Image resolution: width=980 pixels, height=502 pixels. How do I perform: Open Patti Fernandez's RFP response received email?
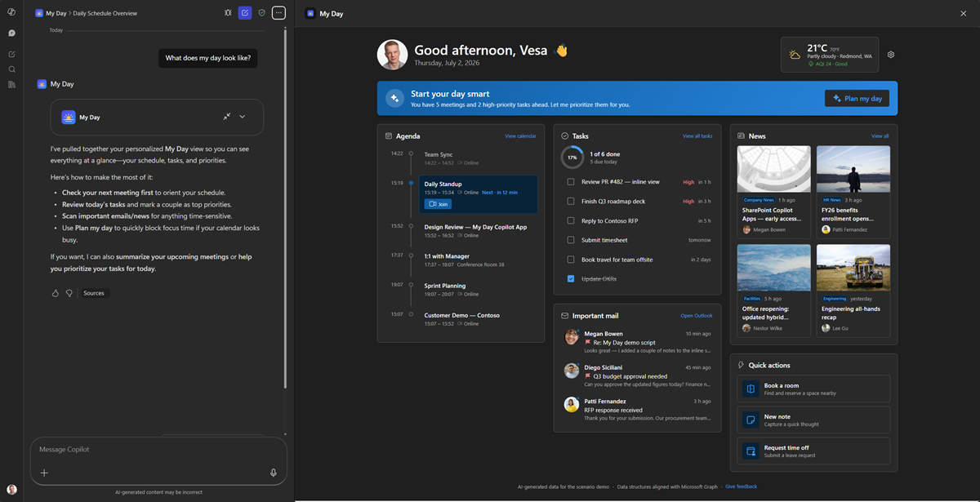tap(637, 410)
